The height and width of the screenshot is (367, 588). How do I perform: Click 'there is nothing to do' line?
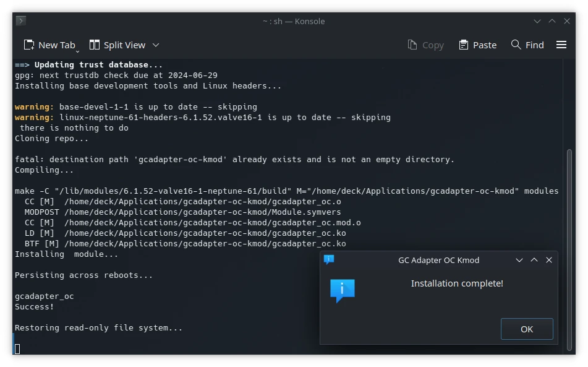(x=74, y=128)
